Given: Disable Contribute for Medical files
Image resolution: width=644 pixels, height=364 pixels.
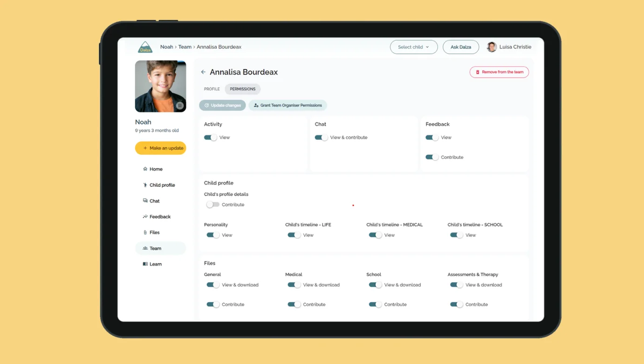Looking at the screenshot, I should pyautogui.click(x=294, y=304).
